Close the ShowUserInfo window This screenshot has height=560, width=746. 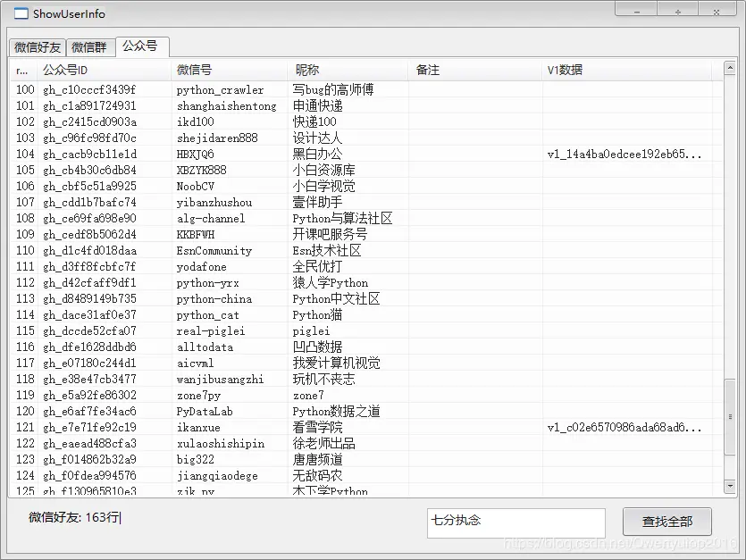click(716, 11)
